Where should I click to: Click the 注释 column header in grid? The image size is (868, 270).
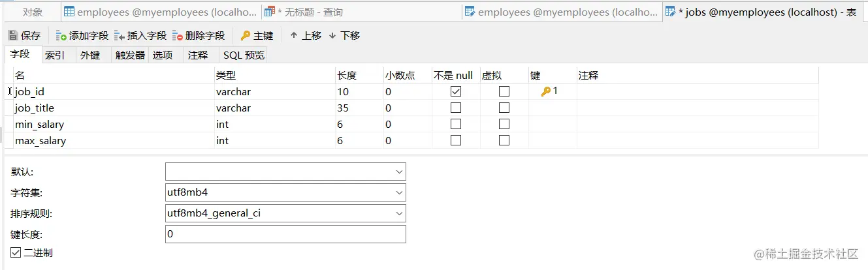[698, 76]
